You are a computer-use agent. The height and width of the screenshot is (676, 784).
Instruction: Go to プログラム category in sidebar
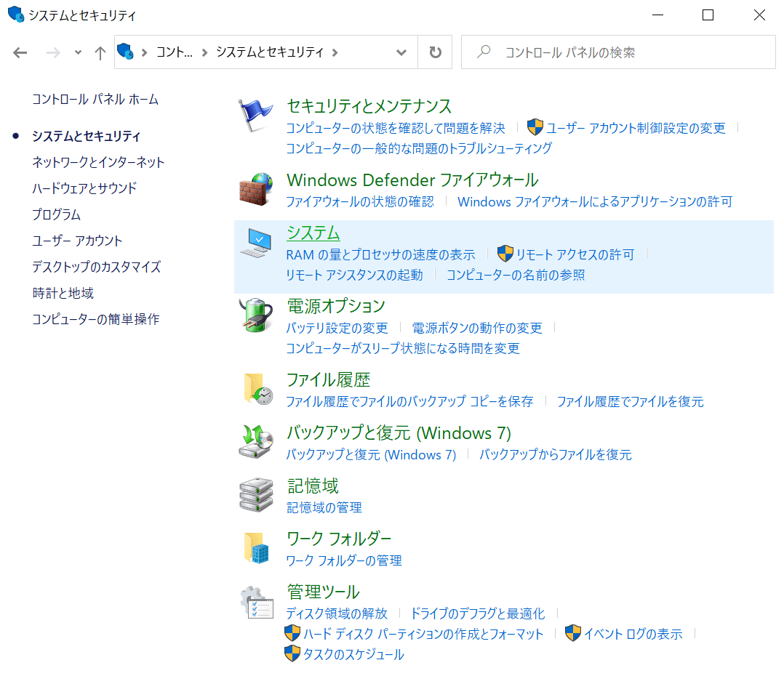(x=56, y=214)
